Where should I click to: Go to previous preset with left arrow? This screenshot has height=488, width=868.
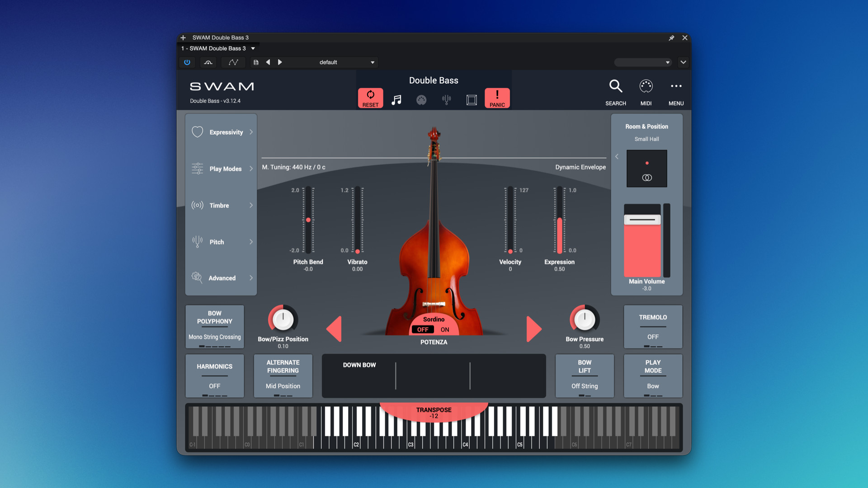coord(268,62)
